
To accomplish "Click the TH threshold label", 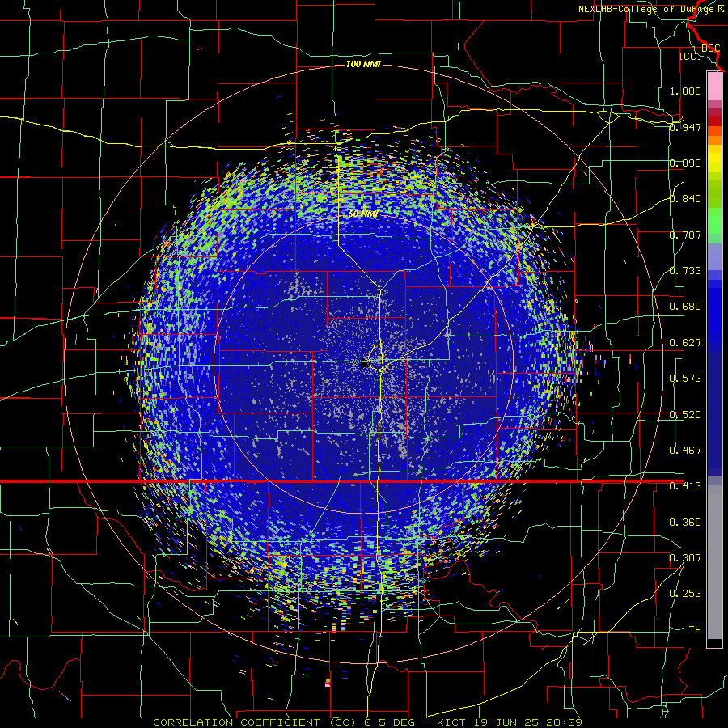I will tap(695, 630).
